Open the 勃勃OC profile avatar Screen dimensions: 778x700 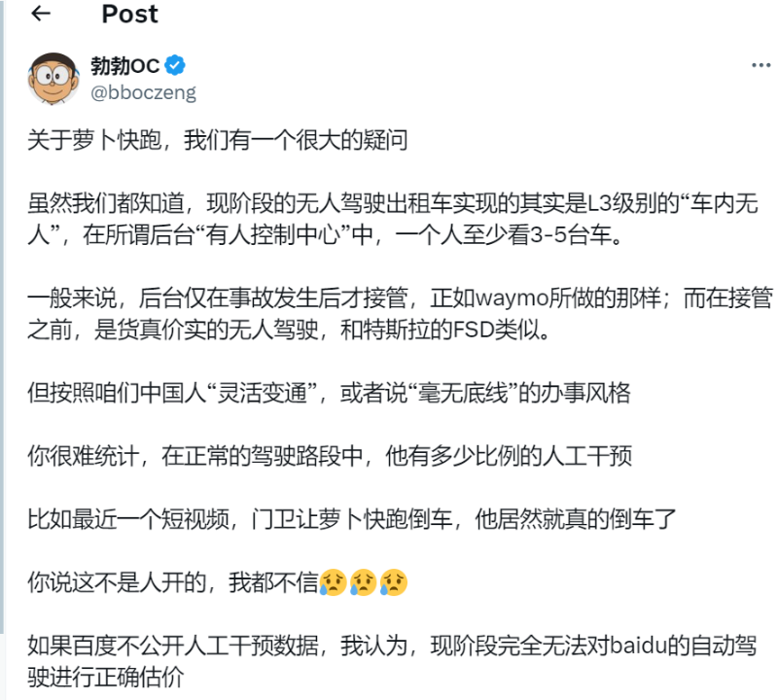click(54, 79)
